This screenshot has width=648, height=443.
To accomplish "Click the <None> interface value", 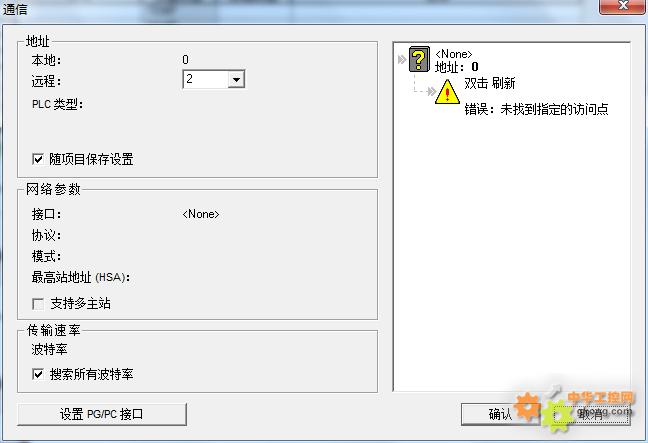I will tap(201, 214).
